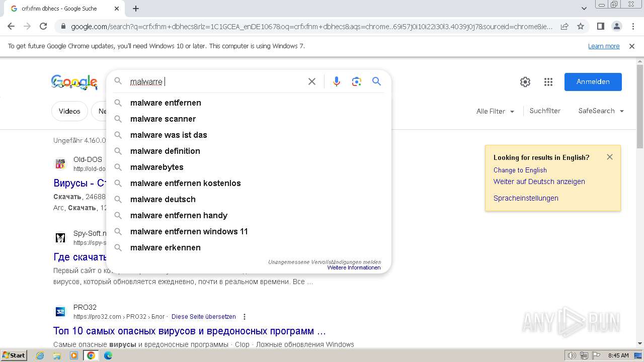The image size is (644, 362).
Task: Open 'Spracheinstellungen' link
Action: [526, 198]
